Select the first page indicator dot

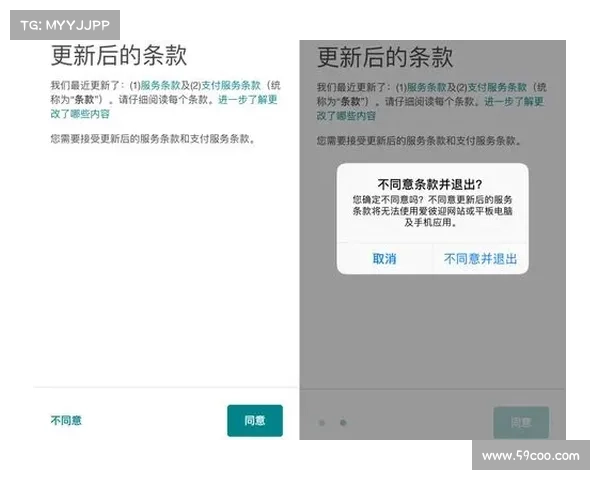(x=321, y=423)
